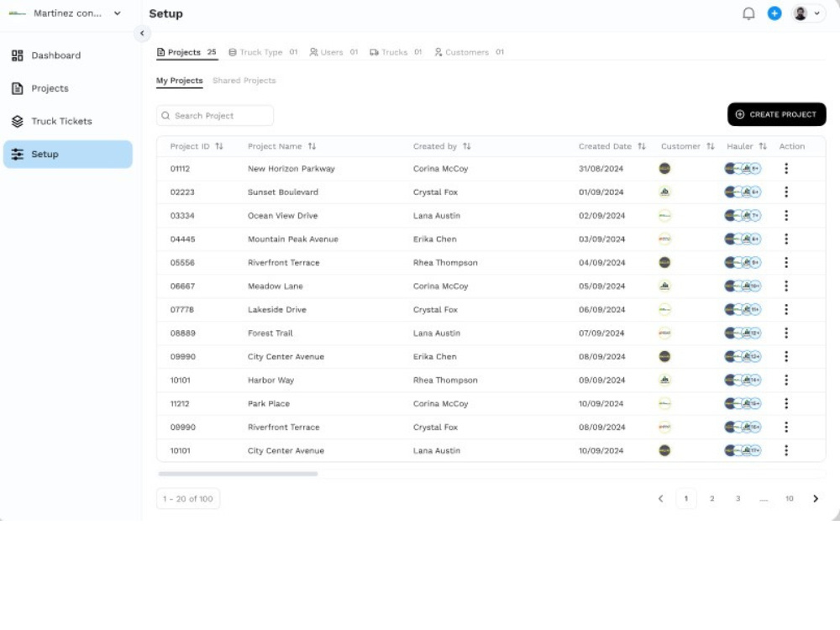Switch to the Users tab

333,52
